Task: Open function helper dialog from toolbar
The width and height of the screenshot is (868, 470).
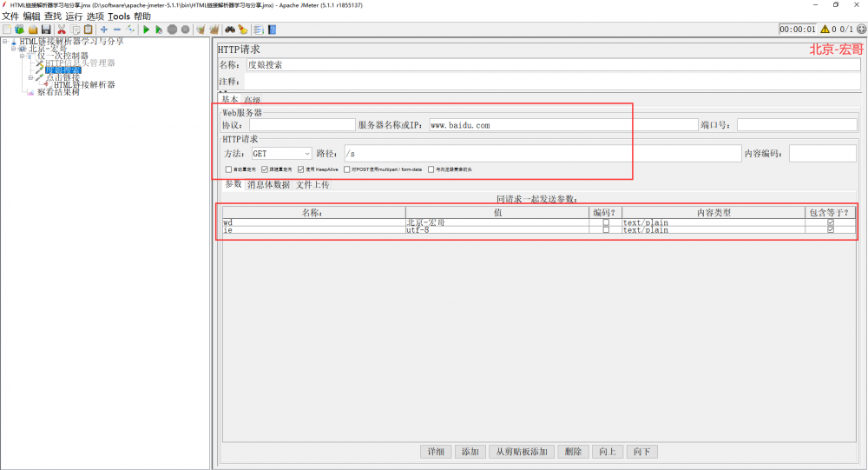Action: 259,30
